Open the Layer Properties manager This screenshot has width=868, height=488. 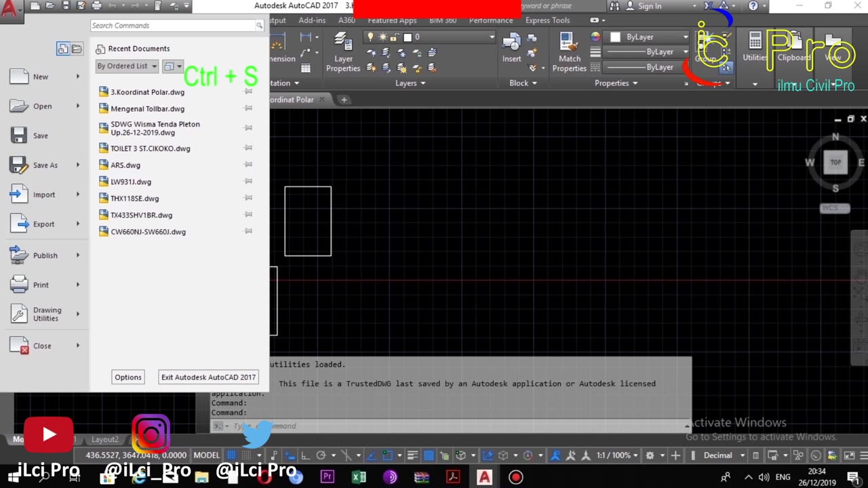click(x=343, y=52)
